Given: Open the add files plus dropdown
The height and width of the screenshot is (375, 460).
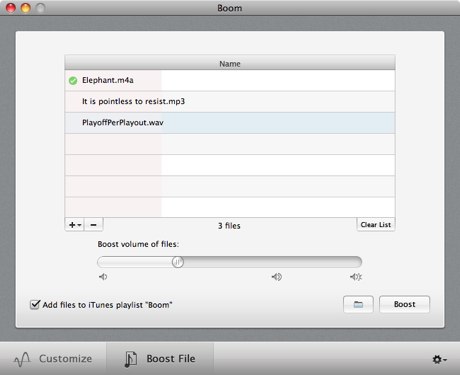Looking at the screenshot, I should pyautogui.click(x=75, y=225).
